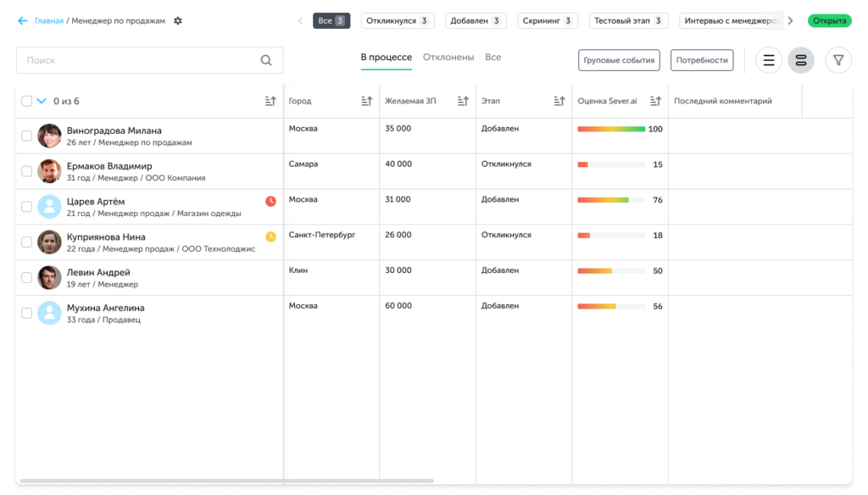Expand the selection dropdown chevron beside 0 из 6
The width and height of the screenshot is (868, 495).
[x=42, y=101]
